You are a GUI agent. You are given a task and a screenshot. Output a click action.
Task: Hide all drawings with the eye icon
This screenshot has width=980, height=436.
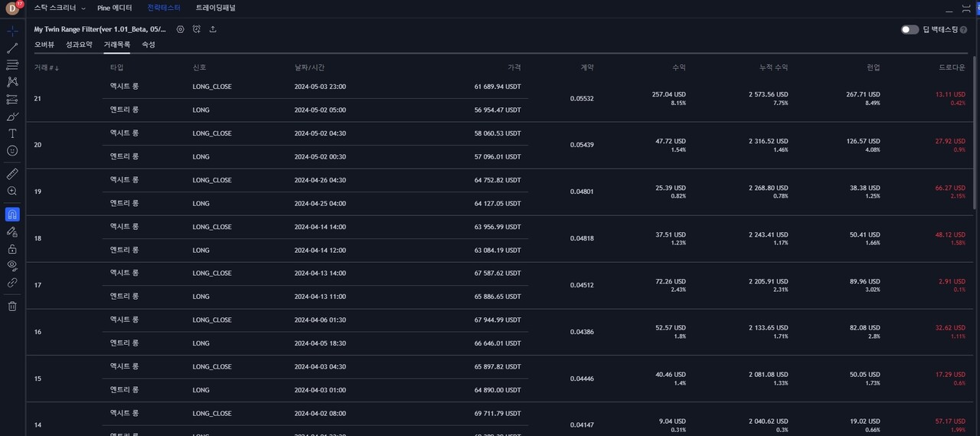pos(12,265)
